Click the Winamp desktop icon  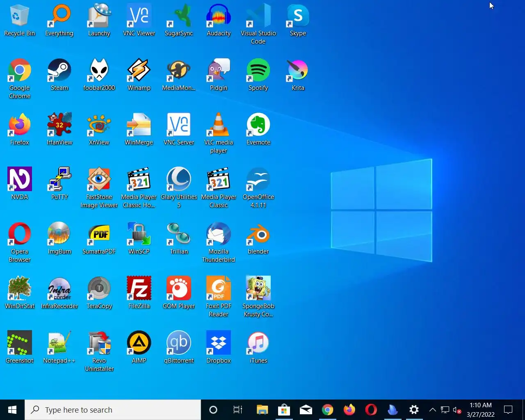point(139,75)
